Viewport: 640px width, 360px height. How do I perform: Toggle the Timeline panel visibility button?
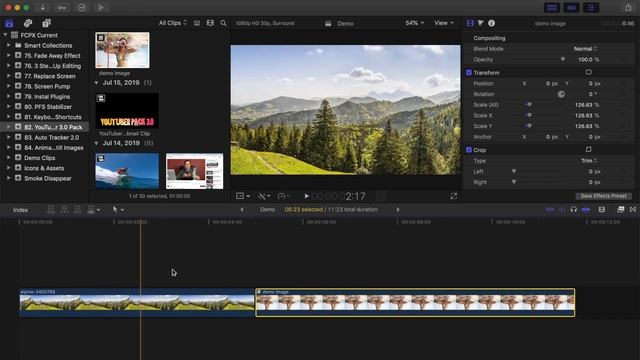pos(571,7)
